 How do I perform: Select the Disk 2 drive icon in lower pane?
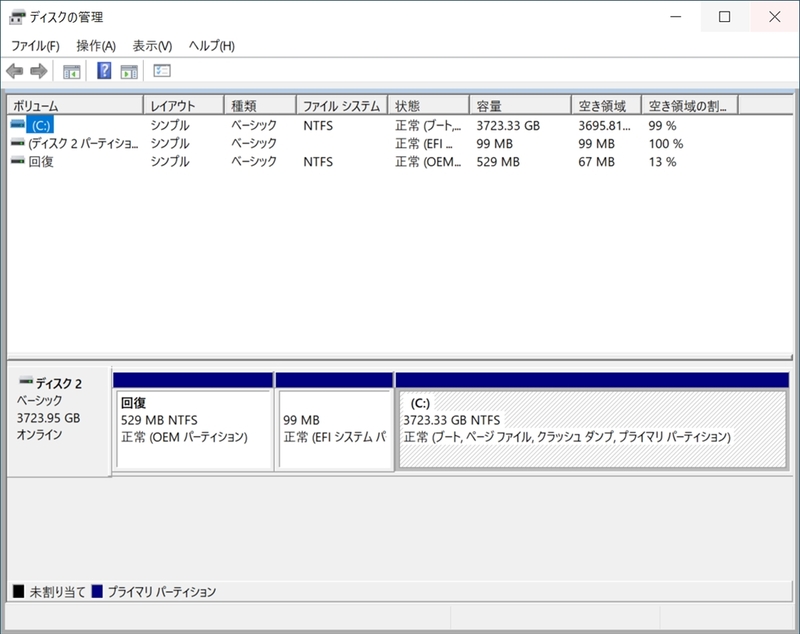coord(26,382)
